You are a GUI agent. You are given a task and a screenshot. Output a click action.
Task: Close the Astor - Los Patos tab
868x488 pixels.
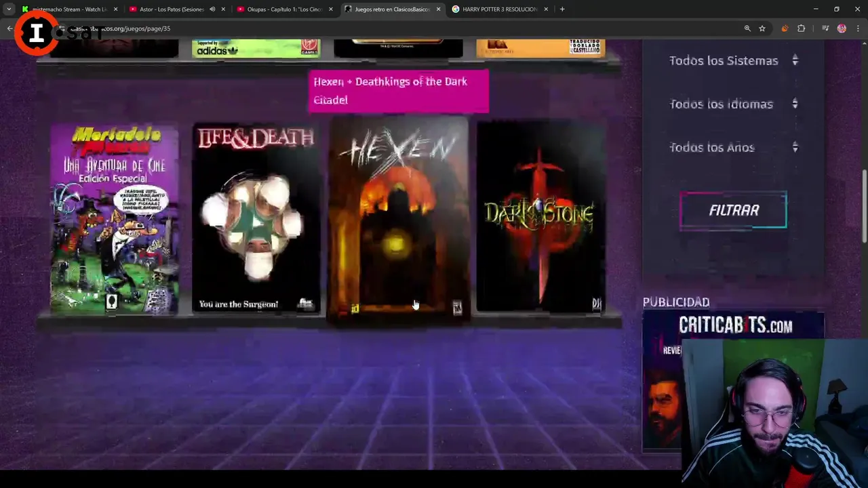[223, 9]
